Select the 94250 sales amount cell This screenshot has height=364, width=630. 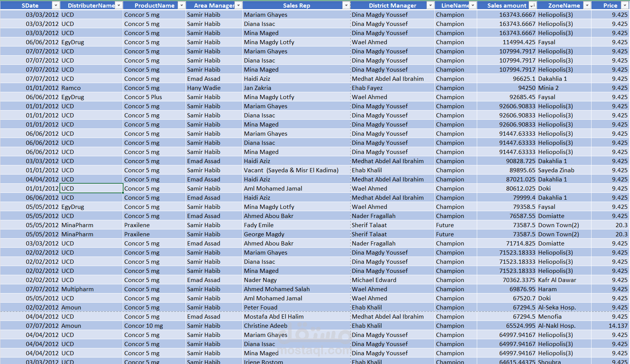pos(507,88)
